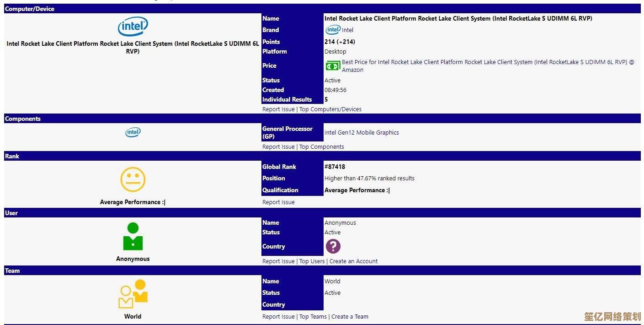Click Average Performance label under face icon
This screenshot has height=325, width=644.
[x=133, y=202]
